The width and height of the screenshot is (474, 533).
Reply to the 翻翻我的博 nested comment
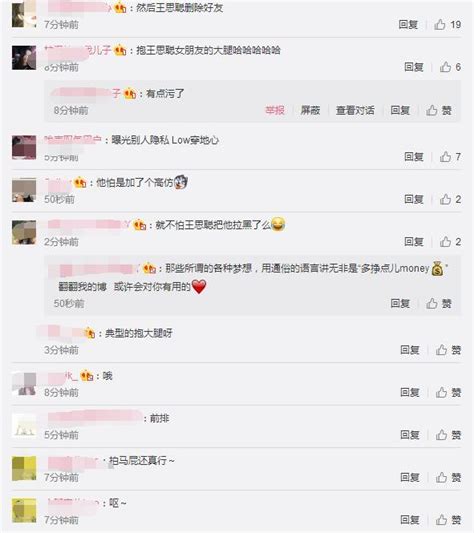[x=400, y=303]
